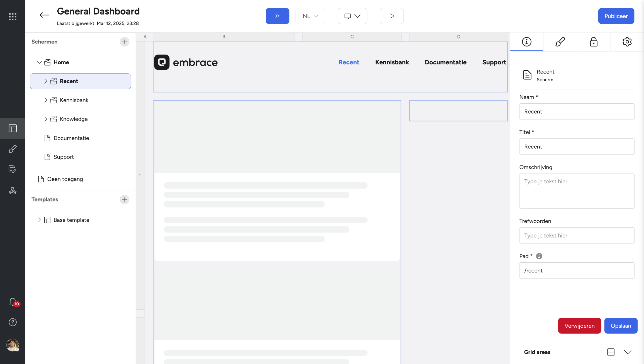
Task: Open the user avatar profile
Action: click(13, 345)
